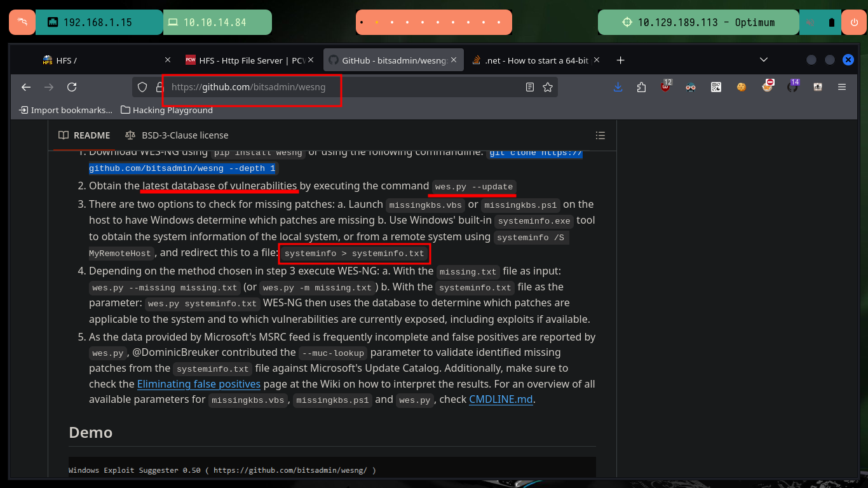Open the Firefox downloads panel
Screen dimensions: 868x488
[x=618, y=87]
